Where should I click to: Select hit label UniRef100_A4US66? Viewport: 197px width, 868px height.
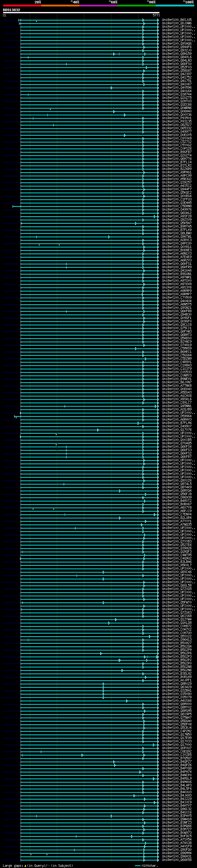tap(177, 700)
